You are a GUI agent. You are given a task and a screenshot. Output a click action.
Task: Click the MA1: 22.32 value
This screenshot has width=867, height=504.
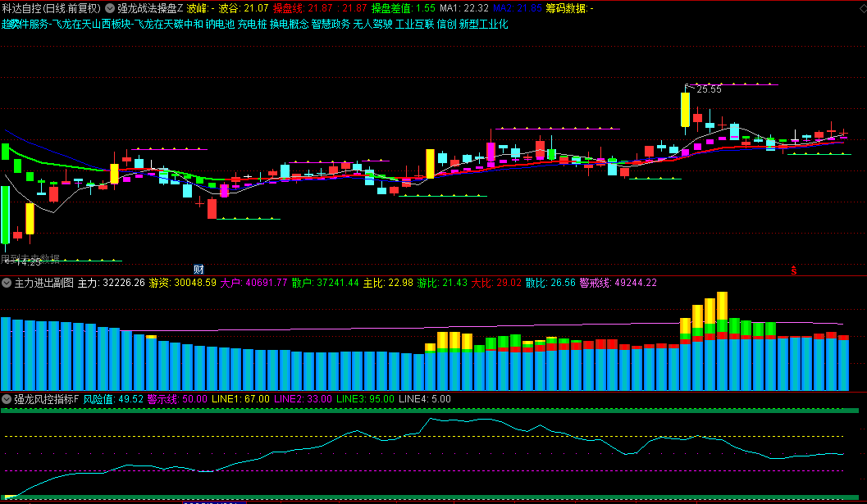pyautogui.click(x=464, y=8)
